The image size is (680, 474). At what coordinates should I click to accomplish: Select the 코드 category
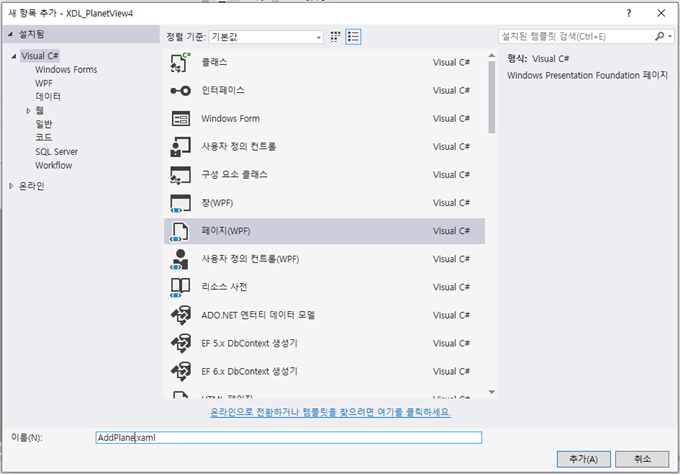coord(43,137)
